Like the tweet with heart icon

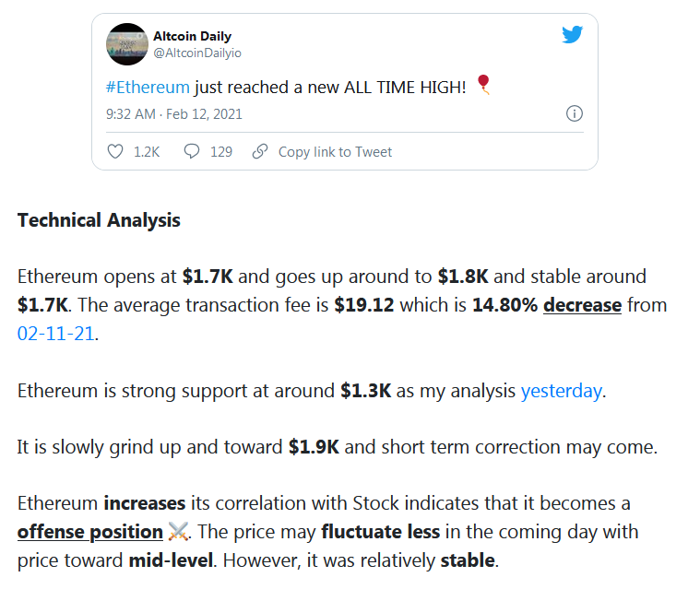point(115,152)
